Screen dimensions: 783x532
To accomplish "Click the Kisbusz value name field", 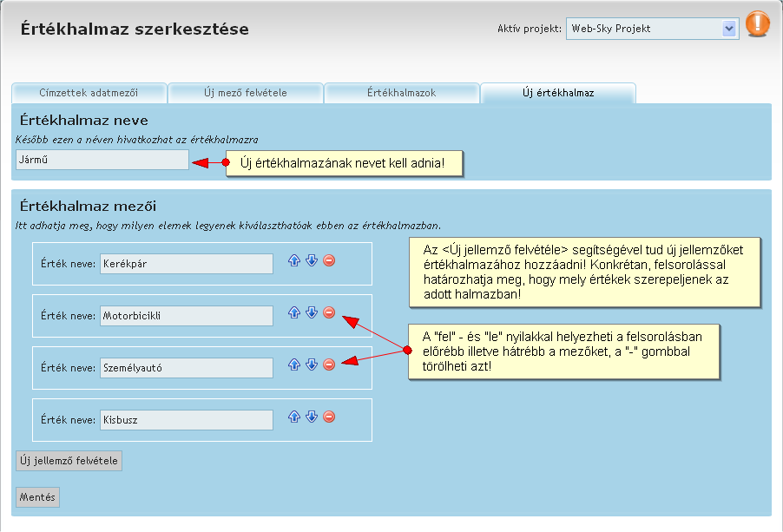I will click(186, 420).
